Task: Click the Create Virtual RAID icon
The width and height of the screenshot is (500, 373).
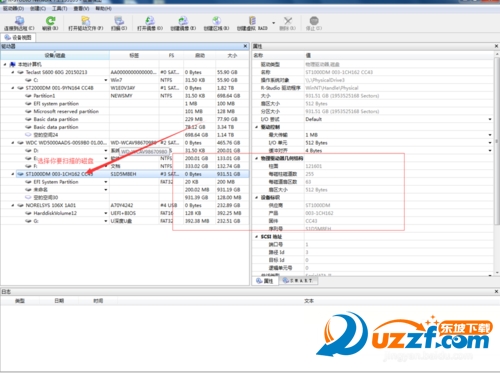Action: point(252,23)
